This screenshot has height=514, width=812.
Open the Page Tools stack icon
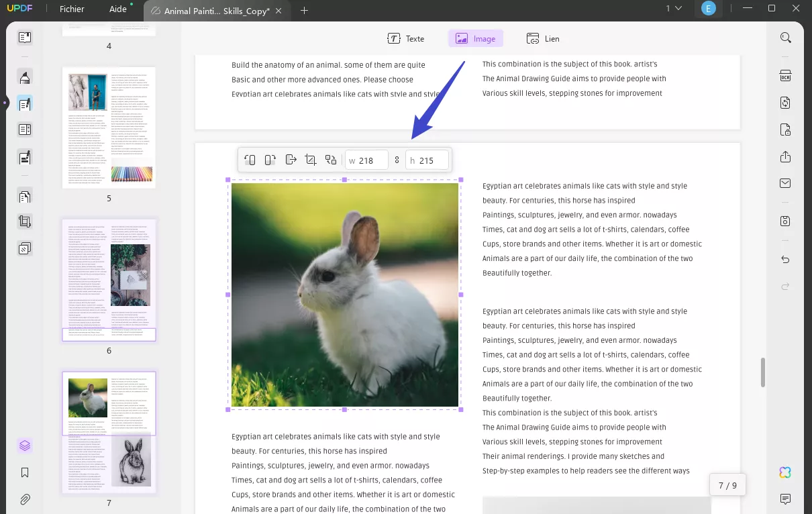(x=25, y=248)
